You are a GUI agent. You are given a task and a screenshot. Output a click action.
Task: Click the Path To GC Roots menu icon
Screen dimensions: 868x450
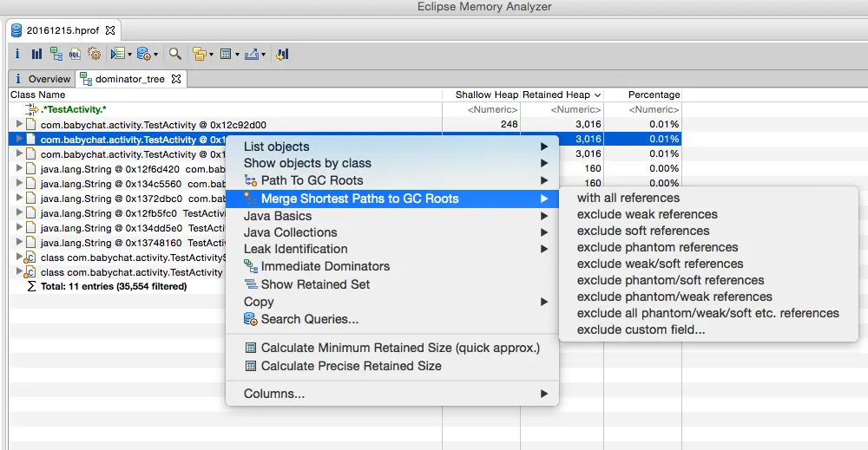(251, 180)
